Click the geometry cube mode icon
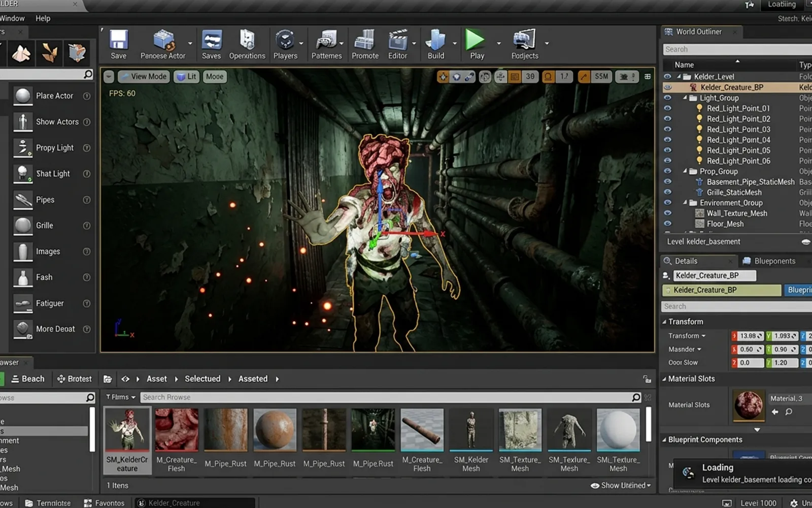The width and height of the screenshot is (812, 508). coord(77,53)
